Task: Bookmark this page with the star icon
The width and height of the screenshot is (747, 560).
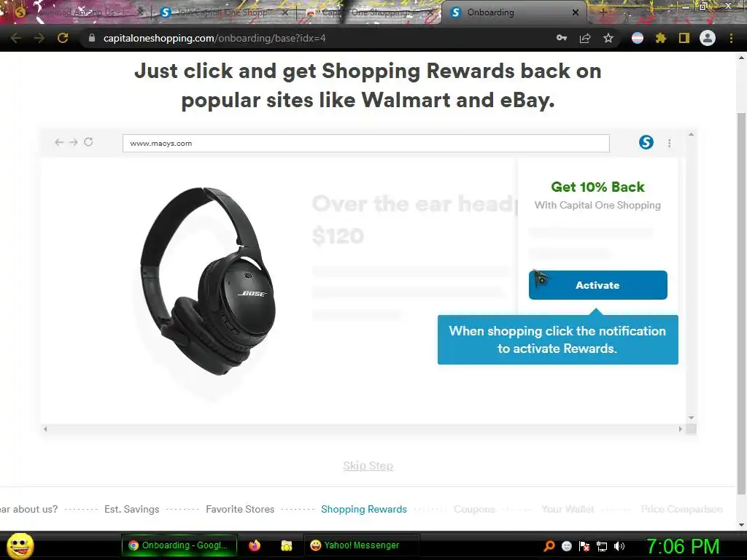Action: tap(608, 38)
